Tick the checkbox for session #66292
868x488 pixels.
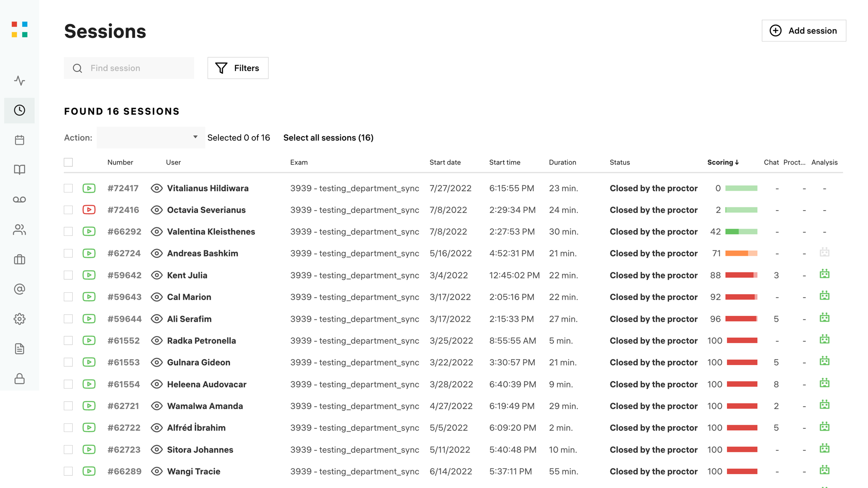68,231
